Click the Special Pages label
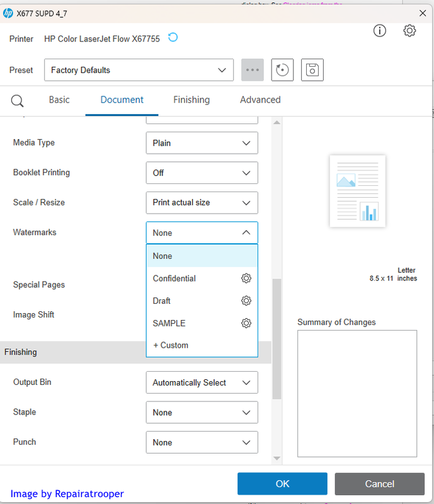The image size is (434, 504). click(39, 285)
